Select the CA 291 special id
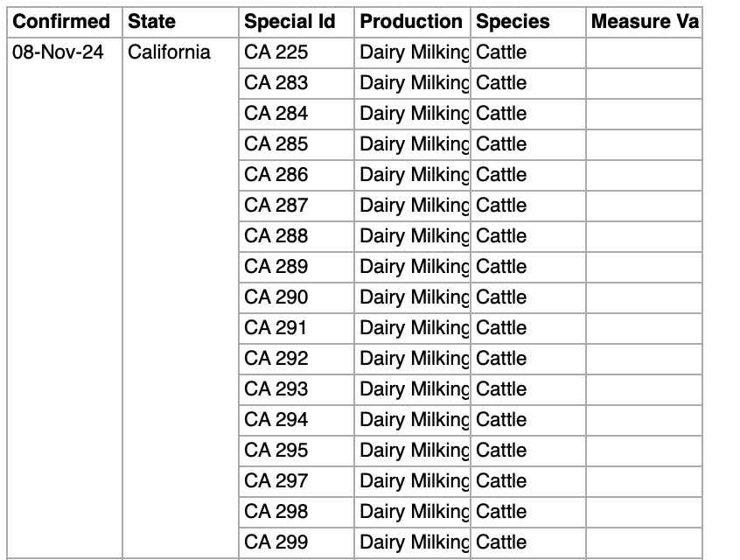Image resolution: width=740 pixels, height=560 pixels. [x=276, y=328]
